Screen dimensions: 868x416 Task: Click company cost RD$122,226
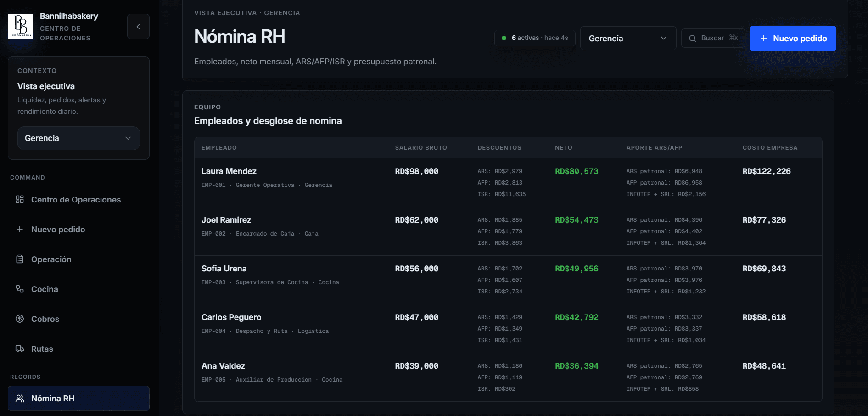click(767, 171)
